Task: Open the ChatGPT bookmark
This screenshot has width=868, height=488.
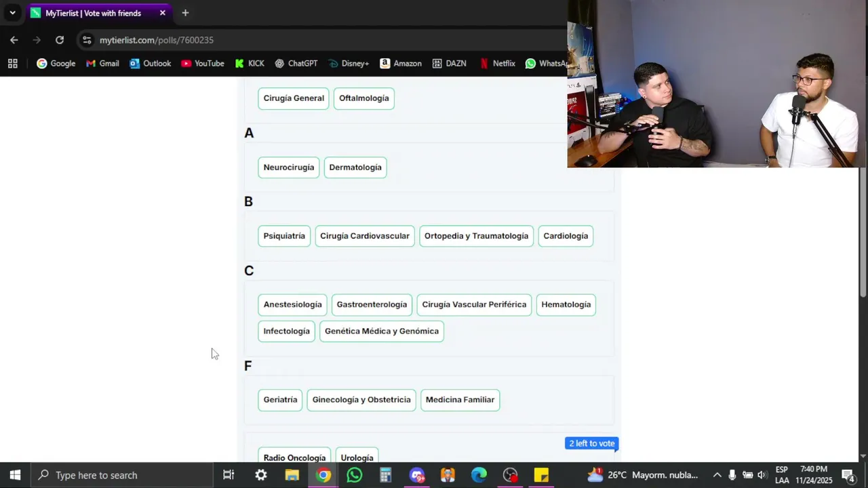Action: [x=296, y=63]
